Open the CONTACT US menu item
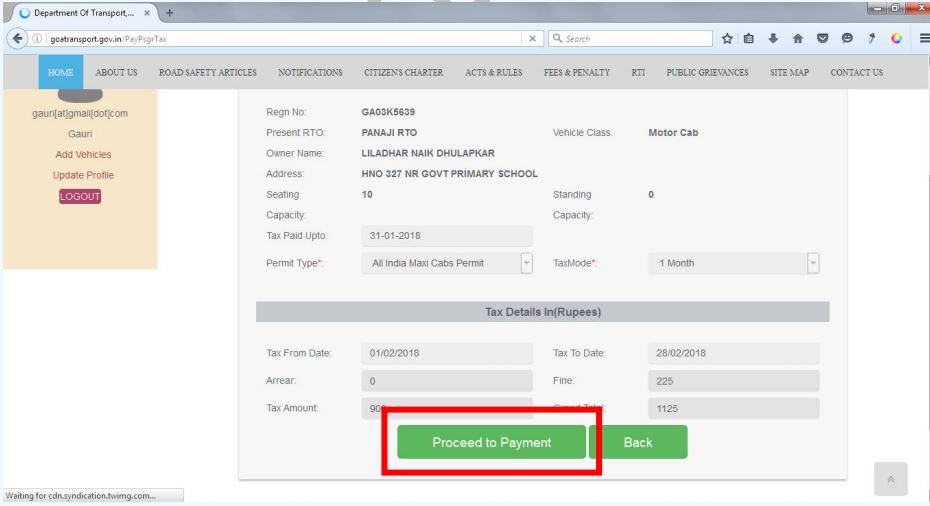Screen dimensions: 930x506 click(x=856, y=72)
